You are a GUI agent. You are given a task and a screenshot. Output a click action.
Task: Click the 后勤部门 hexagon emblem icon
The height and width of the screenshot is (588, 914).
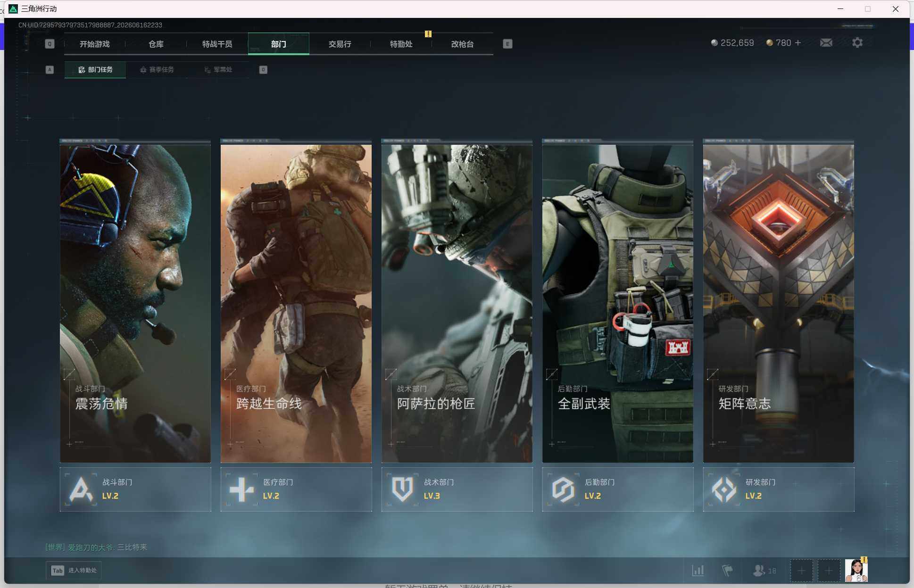564,489
